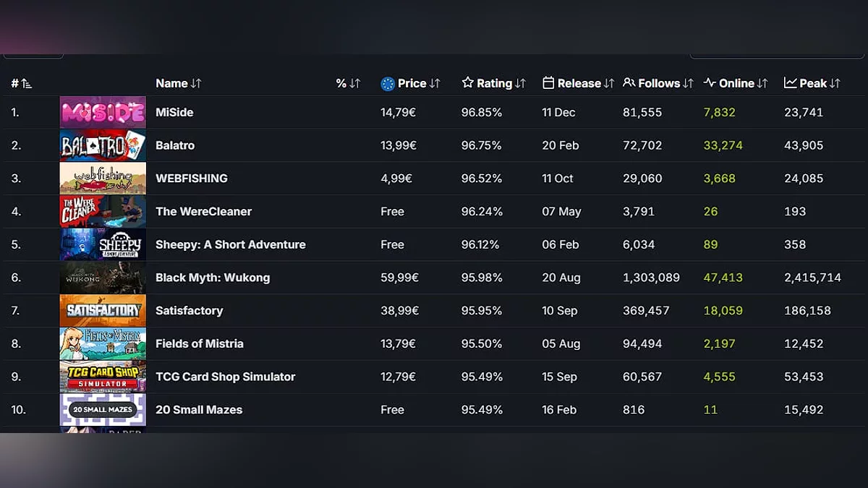868x488 pixels.
Task: Open The WereCleaner game link
Action: pyautogui.click(x=203, y=212)
